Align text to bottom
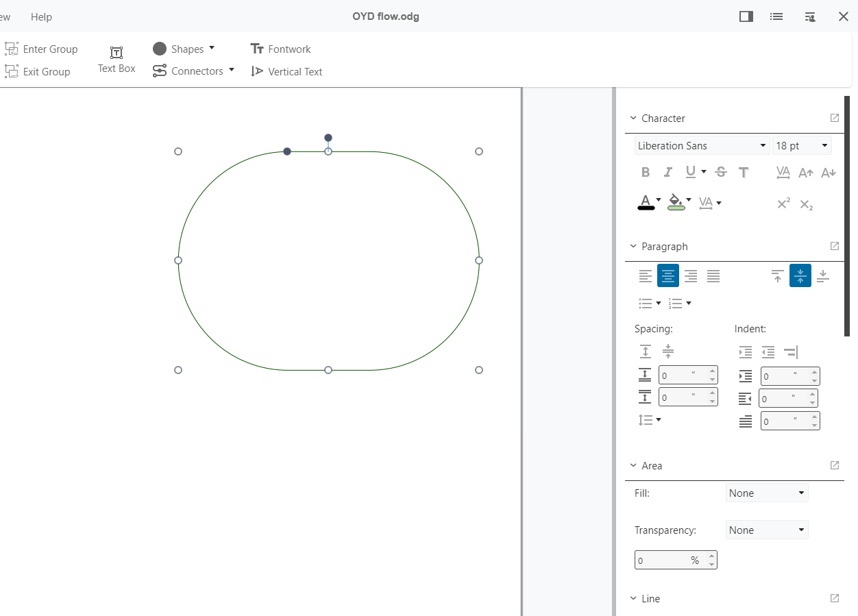858x616 pixels. [x=823, y=275]
